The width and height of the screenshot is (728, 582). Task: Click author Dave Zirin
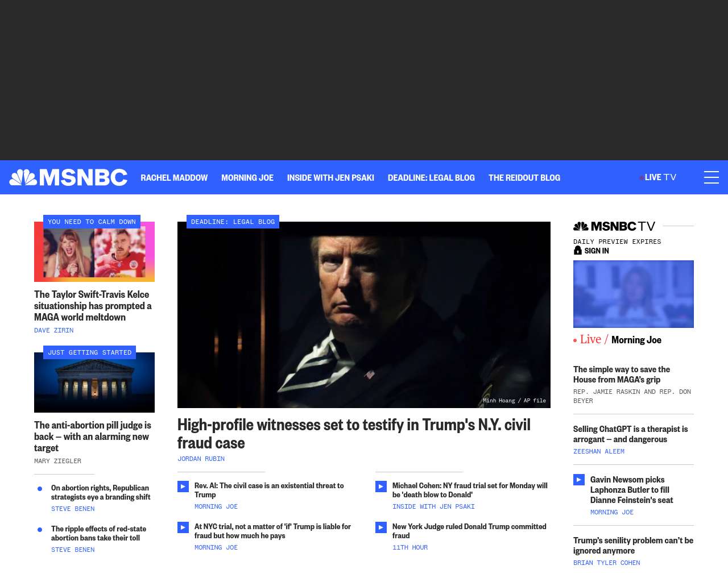[x=53, y=330]
